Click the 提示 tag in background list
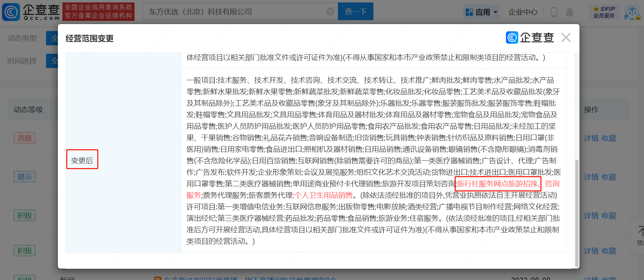Screen dimensions: 644x280 coord(25,177)
